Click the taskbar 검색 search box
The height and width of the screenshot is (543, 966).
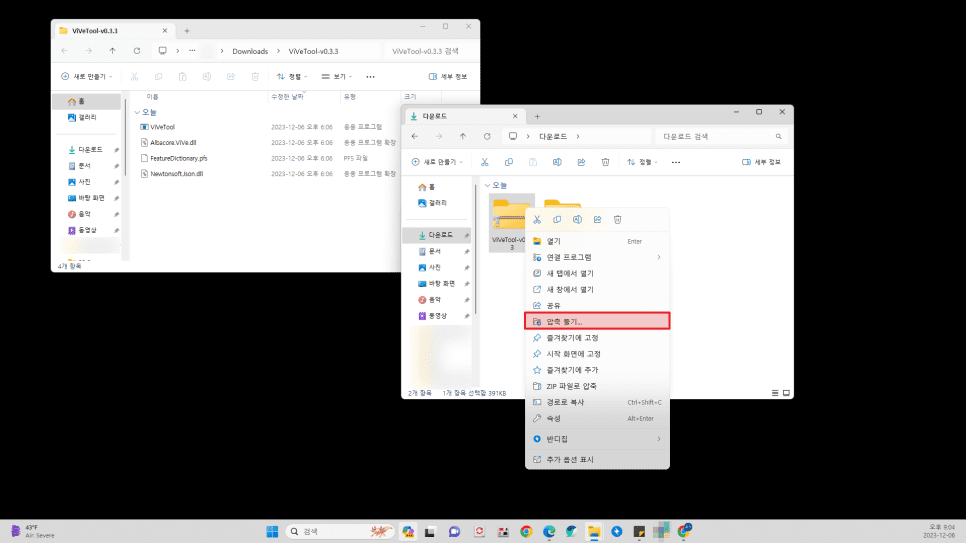tap(340, 531)
